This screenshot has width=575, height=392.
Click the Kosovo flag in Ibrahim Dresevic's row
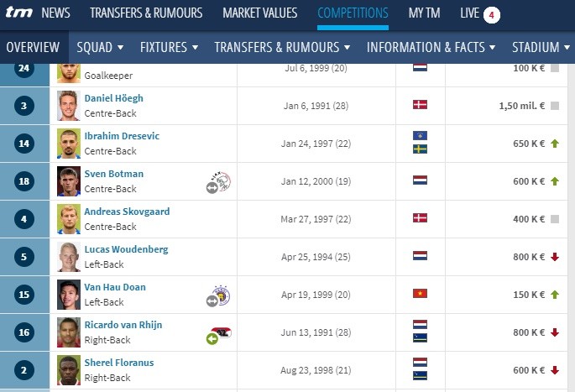(421, 136)
